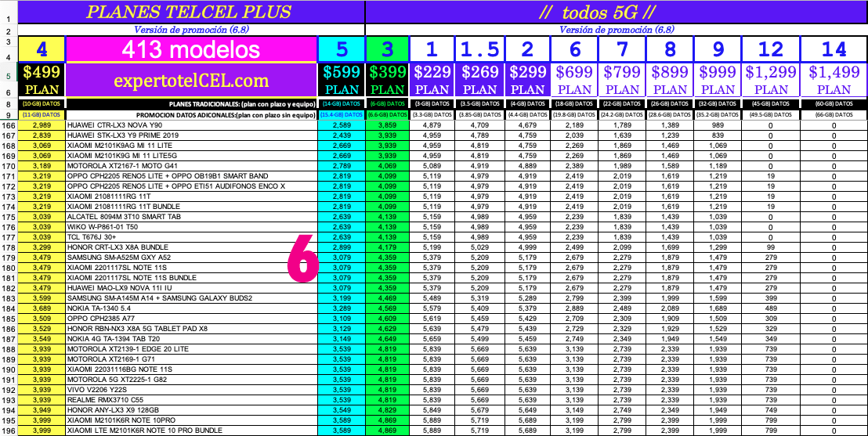The height and width of the screenshot is (436, 868).
Task: Click the PLANES TRADICIONALES label cell
Action: coord(191,103)
